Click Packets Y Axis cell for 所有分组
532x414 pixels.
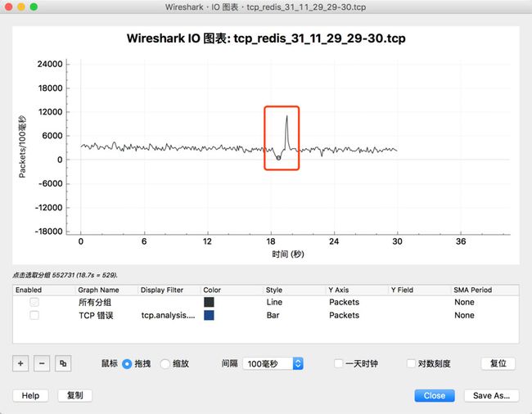pyautogui.click(x=344, y=302)
